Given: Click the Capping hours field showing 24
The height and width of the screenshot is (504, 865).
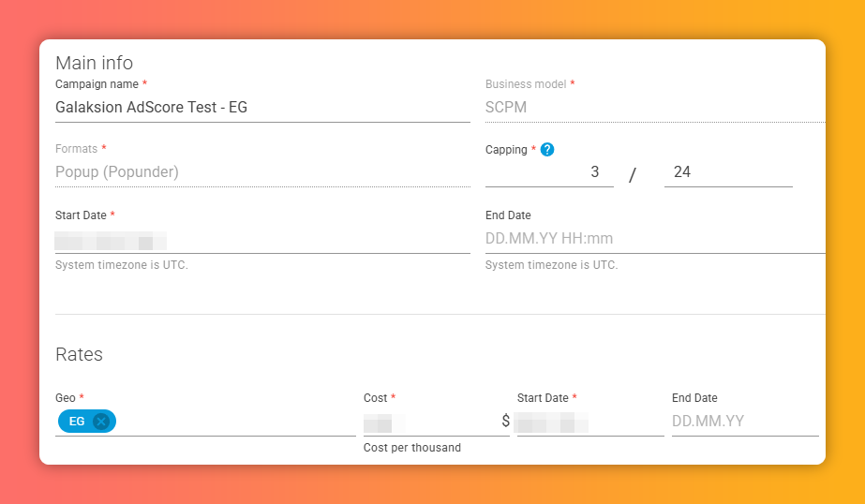Looking at the screenshot, I should pos(728,172).
